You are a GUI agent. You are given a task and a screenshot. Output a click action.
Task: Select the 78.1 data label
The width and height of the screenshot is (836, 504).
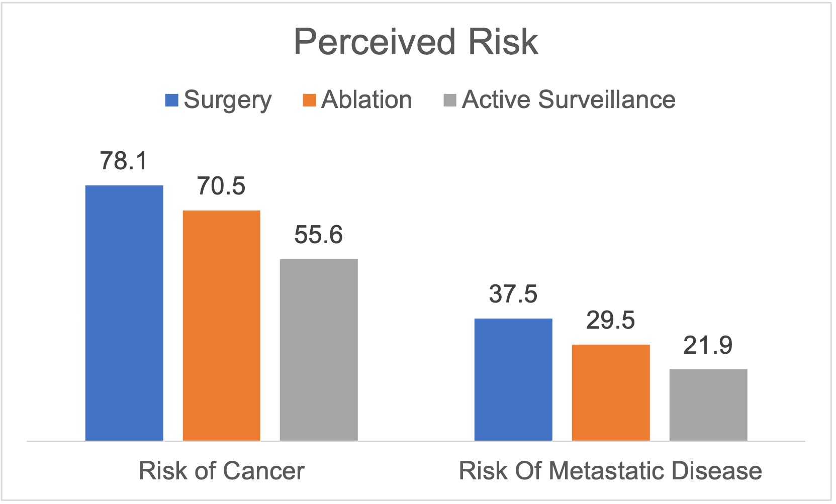(124, 161)
